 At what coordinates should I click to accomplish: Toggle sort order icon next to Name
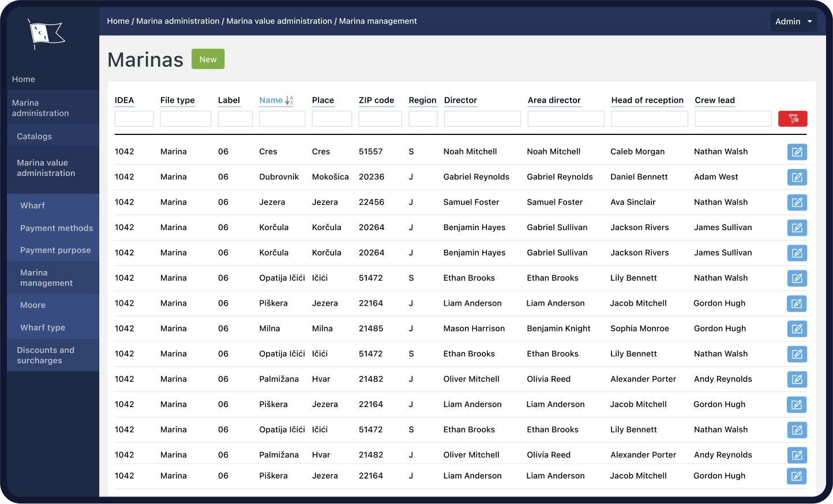(290, 100)
